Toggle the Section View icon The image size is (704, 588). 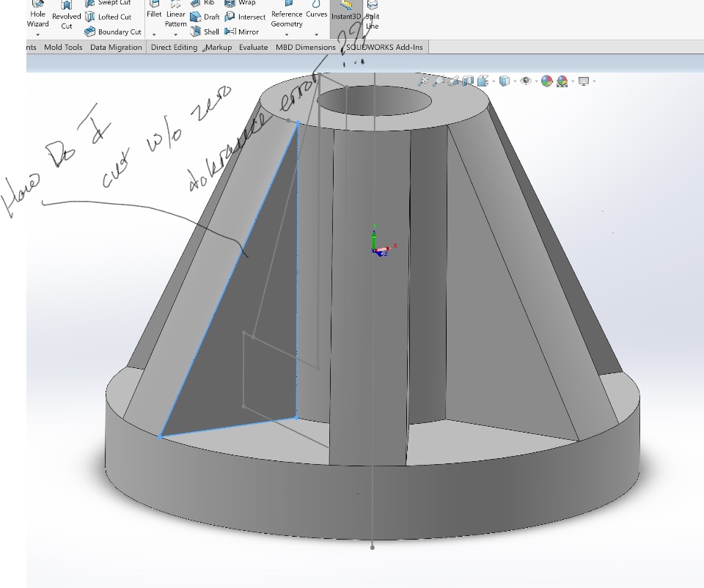coord(468,81)
